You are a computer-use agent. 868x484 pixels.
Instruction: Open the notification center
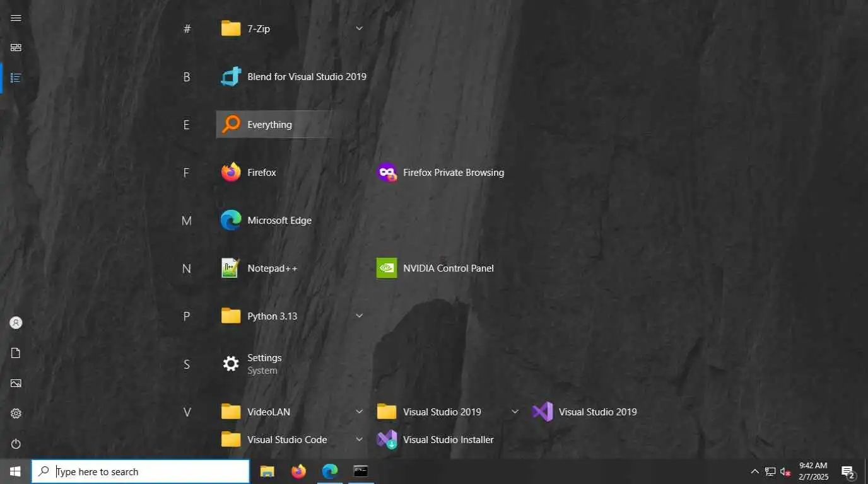point(848,471)
